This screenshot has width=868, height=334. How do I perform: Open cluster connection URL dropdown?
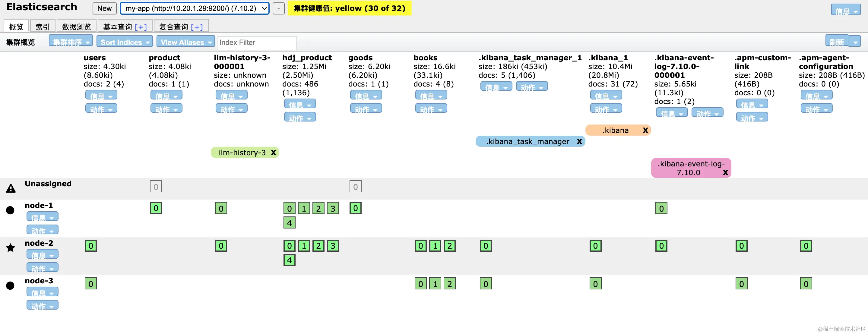coord(195,8)
